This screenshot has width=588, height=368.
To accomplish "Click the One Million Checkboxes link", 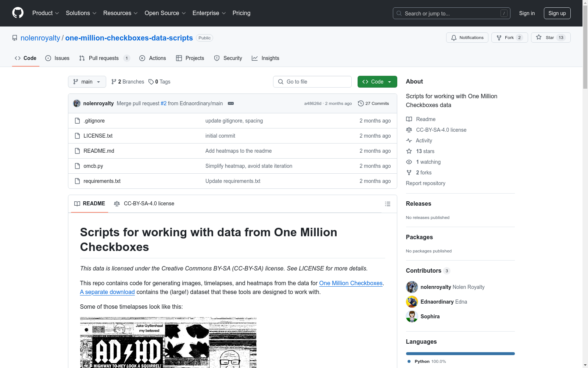I will pyautogui.click(x=351, y=283).
